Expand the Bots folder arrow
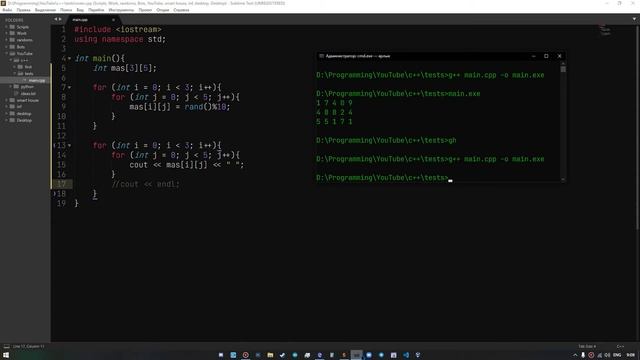The height and width of the screenshot is (360, 640). [x=7, y=47]
